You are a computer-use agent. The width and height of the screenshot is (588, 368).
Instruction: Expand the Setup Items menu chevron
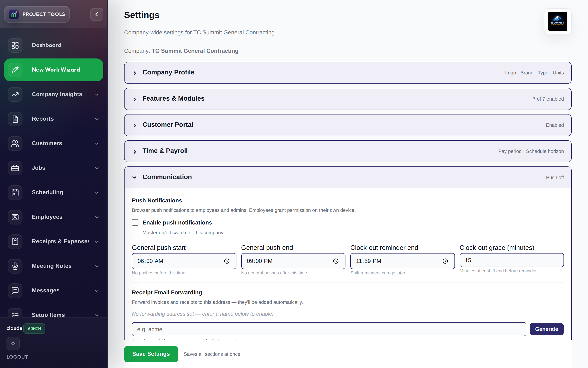[x=97, y=315]
